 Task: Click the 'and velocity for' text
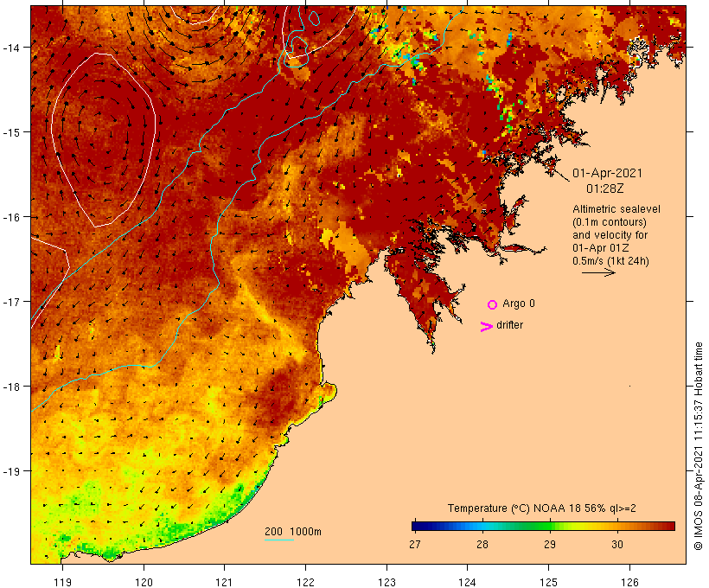[x=610, y=235]
